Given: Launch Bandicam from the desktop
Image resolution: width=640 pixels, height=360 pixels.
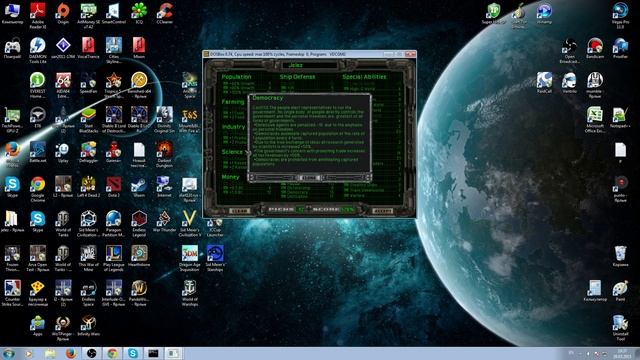Looking at the screenshot, I should point(595,48).
